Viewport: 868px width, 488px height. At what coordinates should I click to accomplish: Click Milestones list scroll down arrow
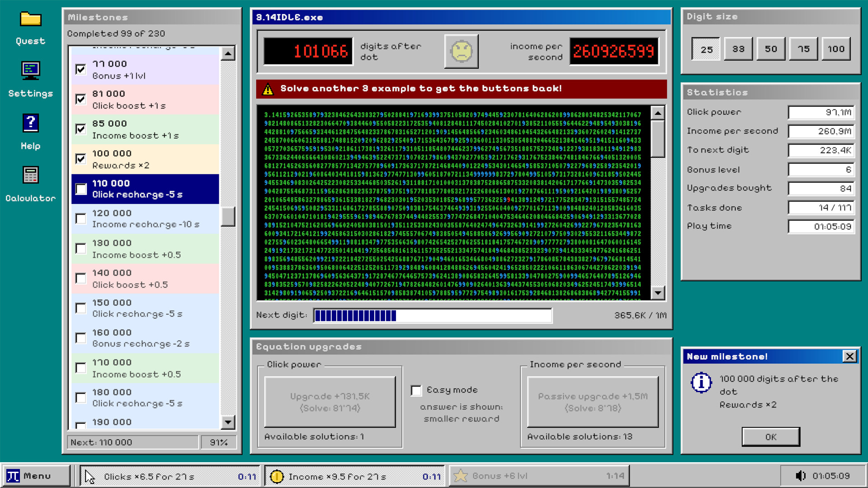[228, 422]
